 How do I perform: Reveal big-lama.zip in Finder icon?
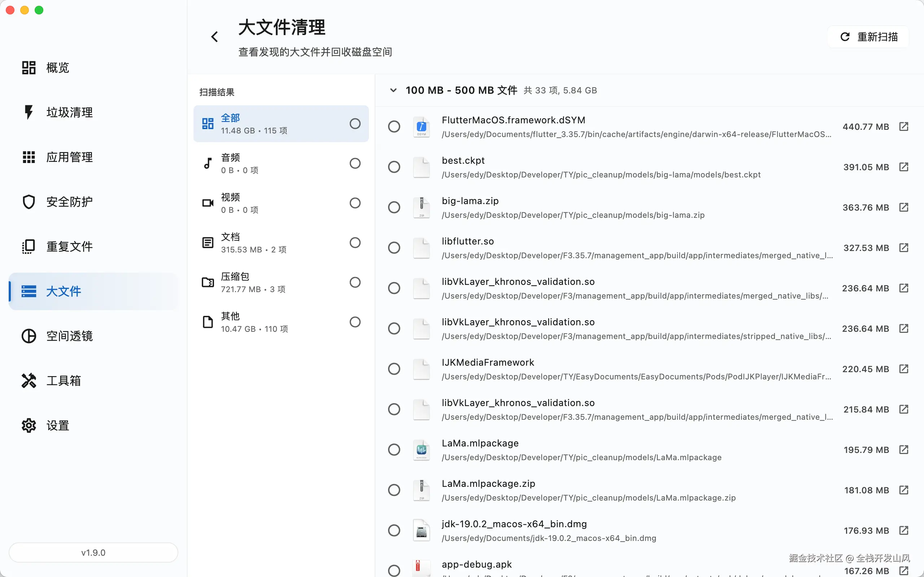(x=903, y=207)
